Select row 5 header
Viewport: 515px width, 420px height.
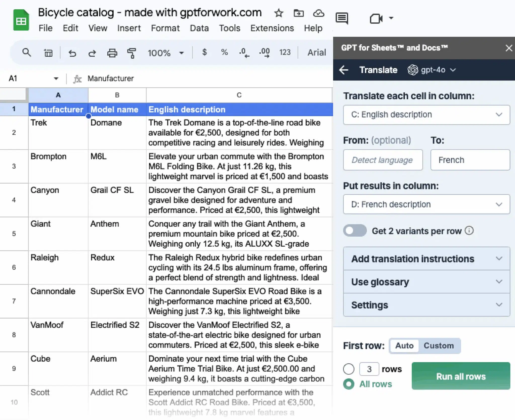coord(14,234)
